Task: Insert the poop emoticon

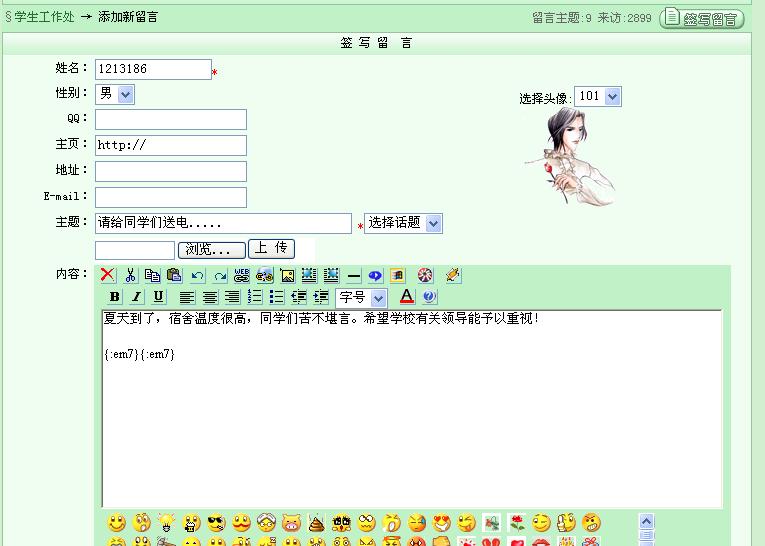Action: click(316, 524)
